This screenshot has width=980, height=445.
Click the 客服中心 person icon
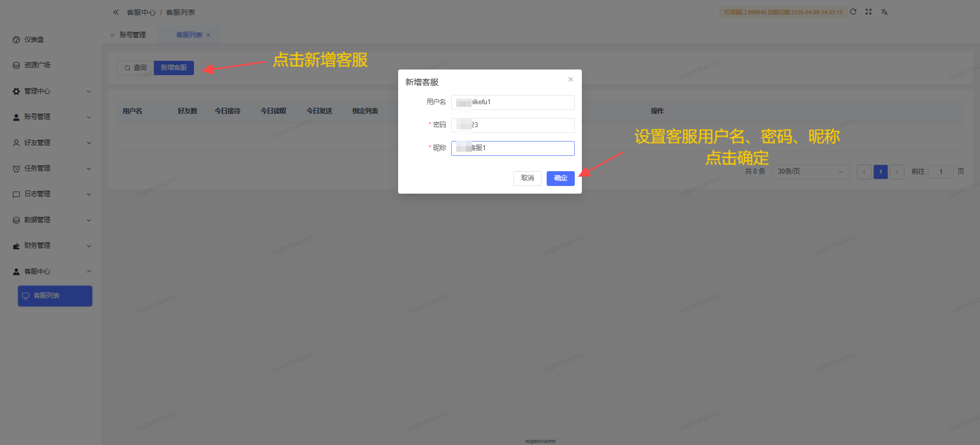(x=16, y=272)
